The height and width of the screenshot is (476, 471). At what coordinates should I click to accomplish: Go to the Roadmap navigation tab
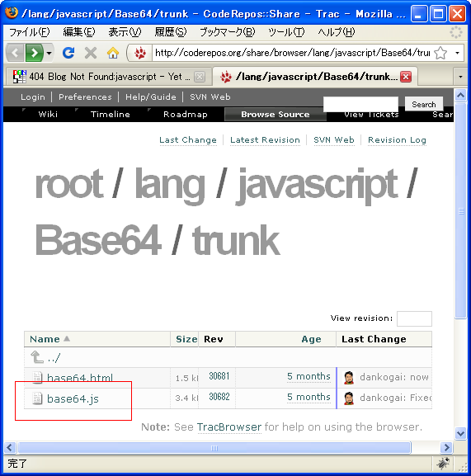pyautogui.click(x=186, y=114)
